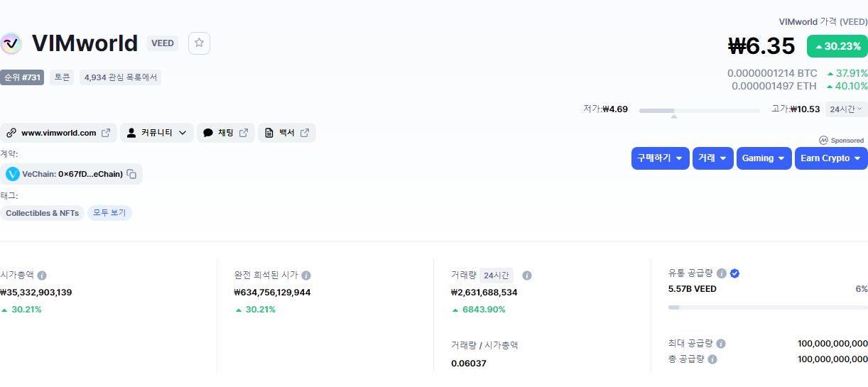Click the person icon on 커뮤니티 button
Screen dimensions: 868x387
[x=131, y=133]
